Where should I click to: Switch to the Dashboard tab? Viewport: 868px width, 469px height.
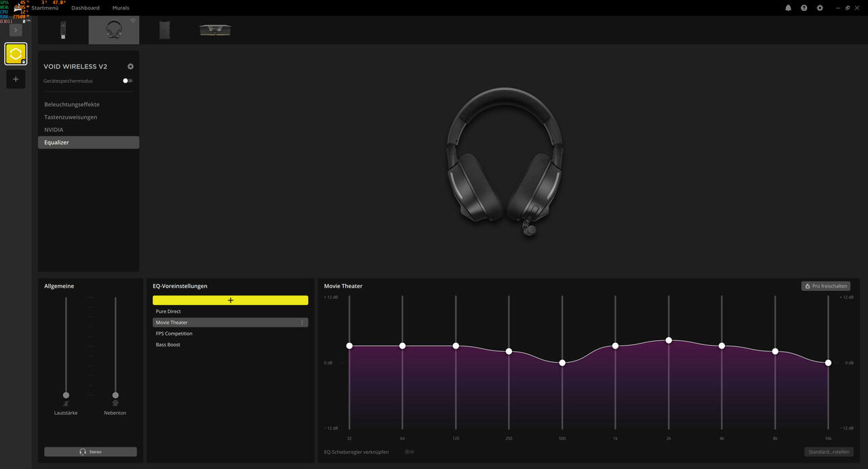[x=85, y=8]
